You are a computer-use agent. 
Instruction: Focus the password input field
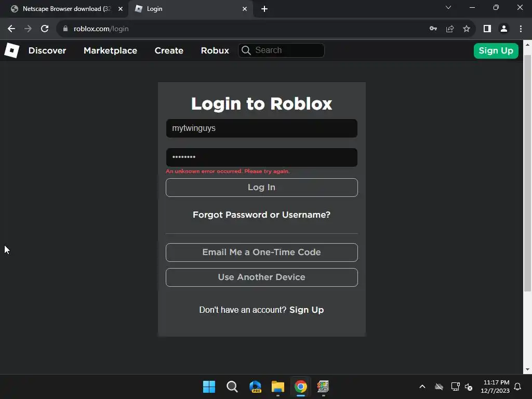[262, 157]
